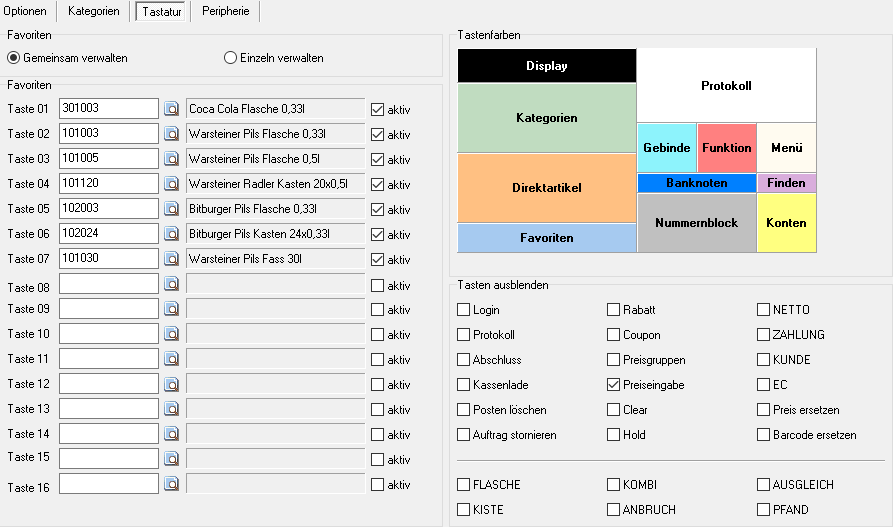Open article search for Taste 03
Screen dimensions: 893x527
[171, 158]
